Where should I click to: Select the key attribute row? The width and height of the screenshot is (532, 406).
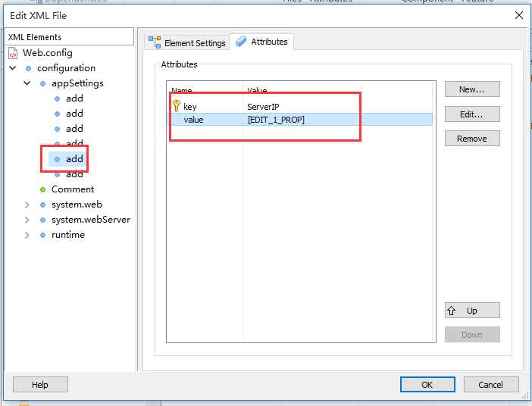(x=301, y=107)
